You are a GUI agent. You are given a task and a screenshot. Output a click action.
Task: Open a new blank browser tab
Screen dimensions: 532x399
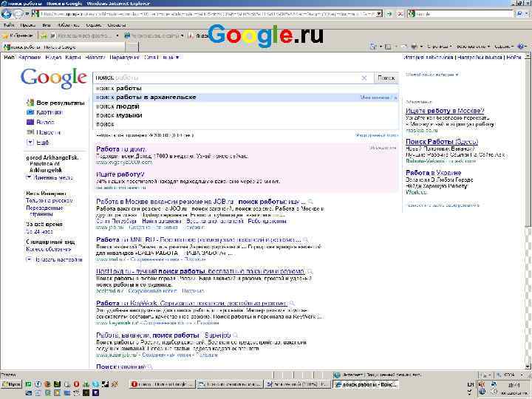pyautogui.click(x=132, y=47)
